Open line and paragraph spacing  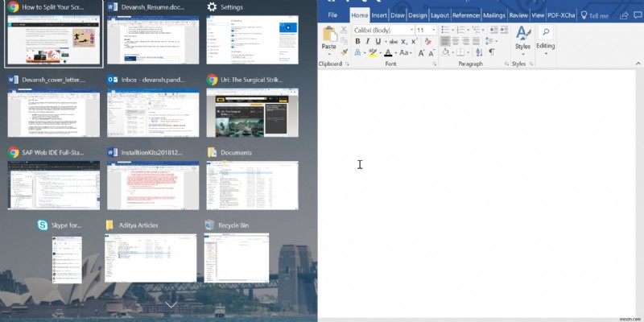click(x=490, y=41)
